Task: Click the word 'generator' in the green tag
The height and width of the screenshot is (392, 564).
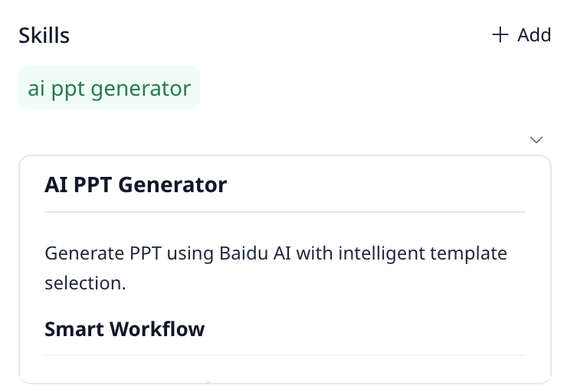Action: coord(140,88)
